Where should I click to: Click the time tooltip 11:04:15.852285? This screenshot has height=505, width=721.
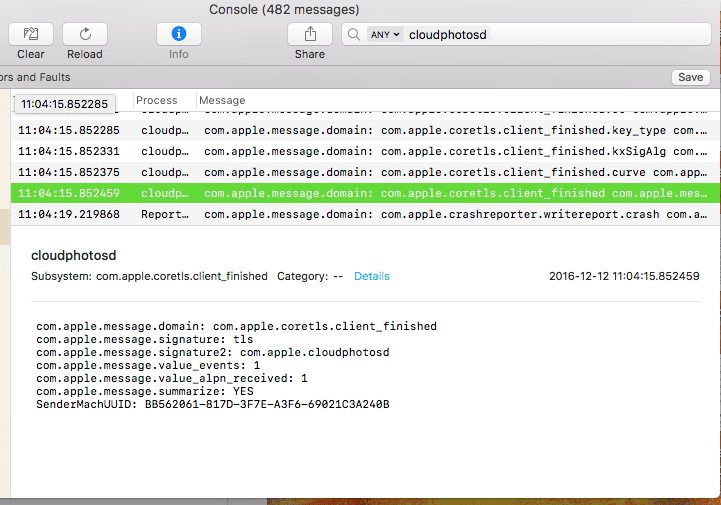(x=64, y=104)
